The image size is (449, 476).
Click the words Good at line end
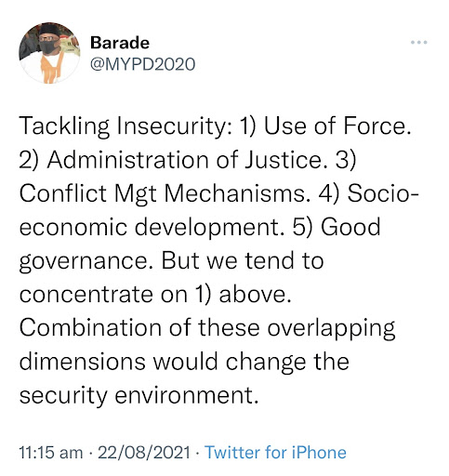pyautogui.click(x=350, y=227)
